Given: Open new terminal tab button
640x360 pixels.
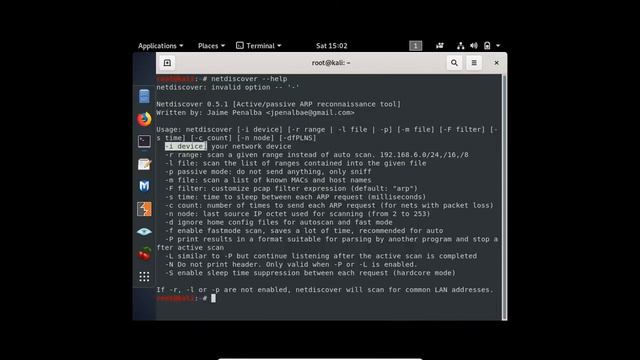Looking at the screenshot, I should 167,63.
